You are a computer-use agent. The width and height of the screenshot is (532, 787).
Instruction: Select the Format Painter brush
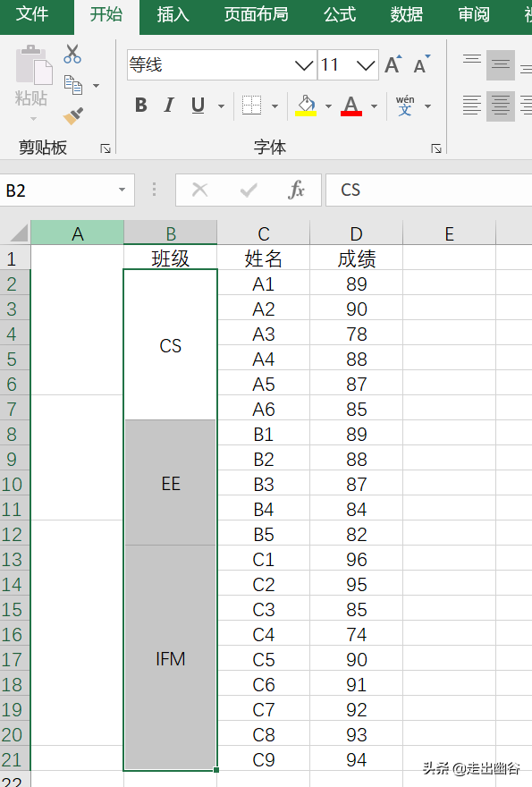click(x=73, y=116)
